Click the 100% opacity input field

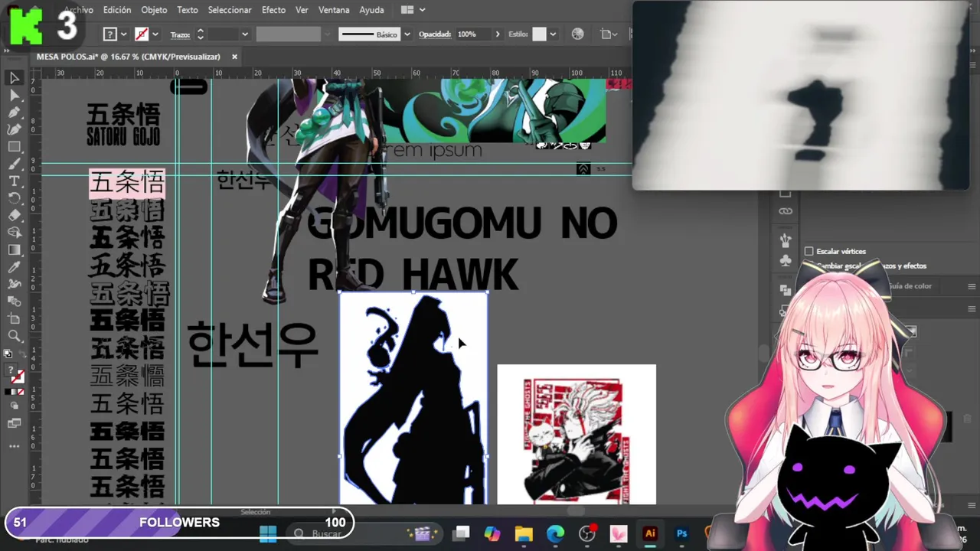click(474, 34)
